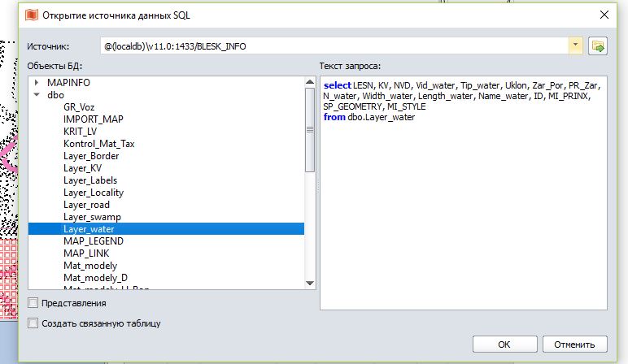This screenshot has width=628, height=364.
Task: Open the Источник dropdown list
Action: [x=576, y=46]
